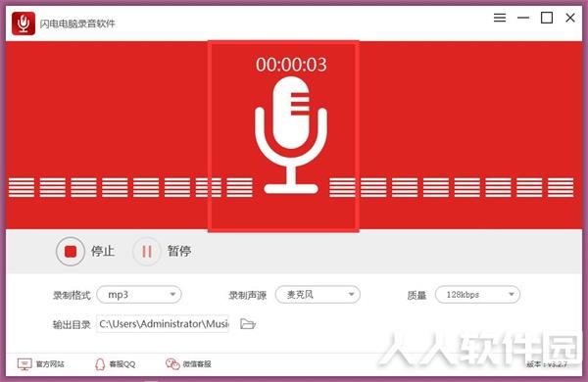Open the 微信客服 link

(197, 364)
